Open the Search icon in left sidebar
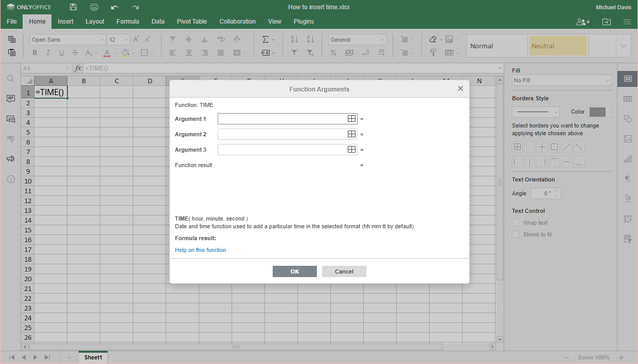 pyautogui.click(x=11, y=79)
